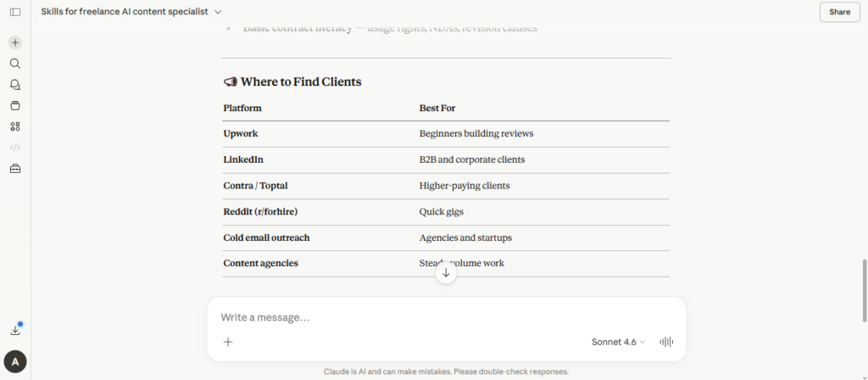Open the chats icon in sidebar
Image resolution: width=868 pixels, height=380 pixels.
point(15,85)
